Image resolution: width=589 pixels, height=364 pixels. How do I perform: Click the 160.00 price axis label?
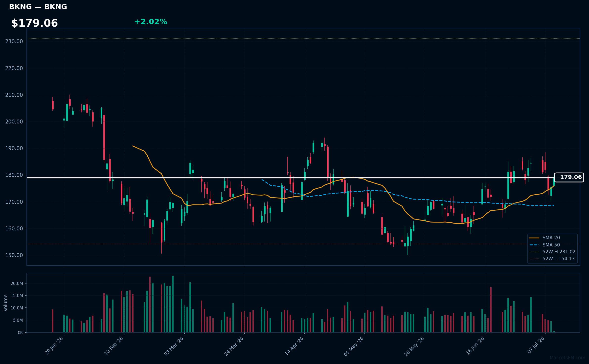click(x=14, y=228)
